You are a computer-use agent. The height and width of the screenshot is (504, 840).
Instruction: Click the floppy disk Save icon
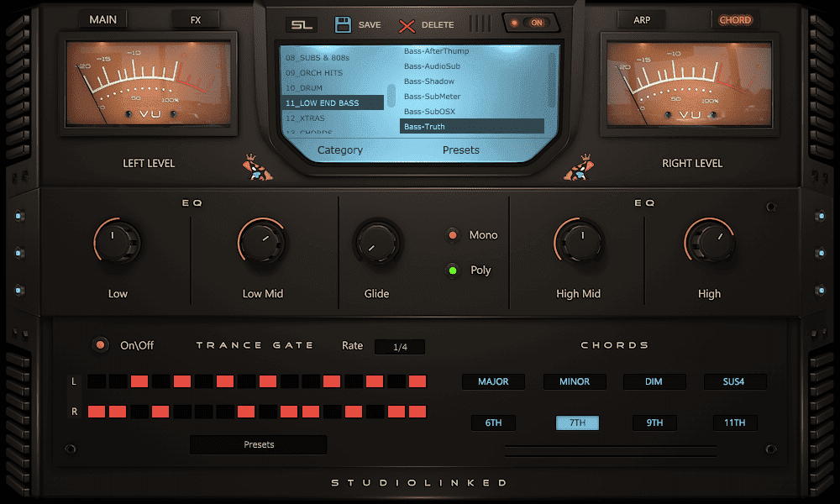343,24
